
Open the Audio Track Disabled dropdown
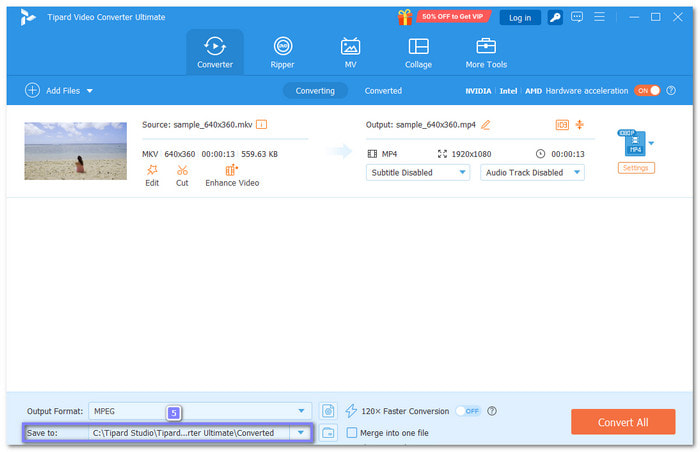(x=533, y=172)
